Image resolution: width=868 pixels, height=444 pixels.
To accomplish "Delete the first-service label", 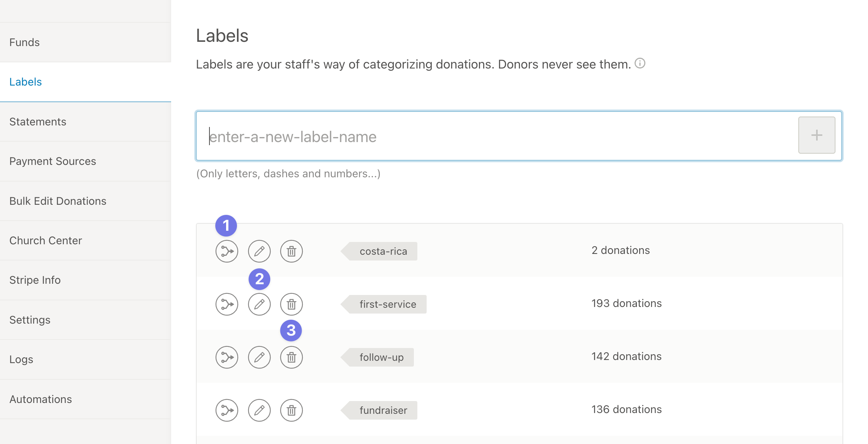I will click(x=292, y=304).
